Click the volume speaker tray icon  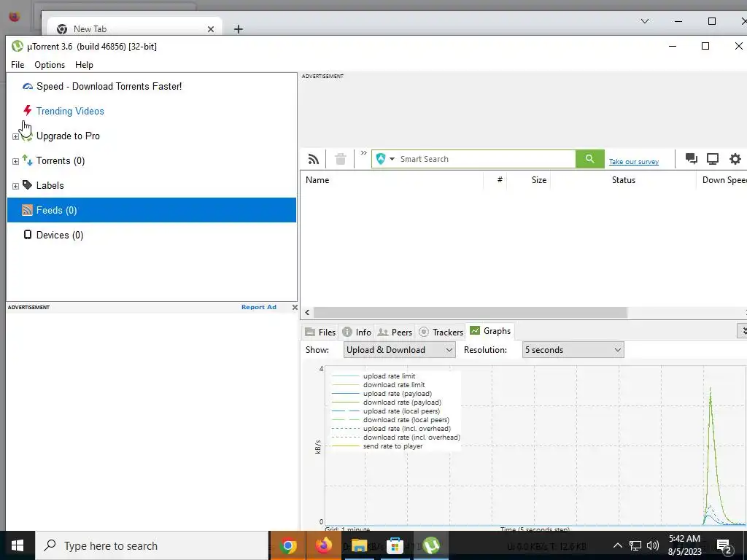[x=653, y=545]
